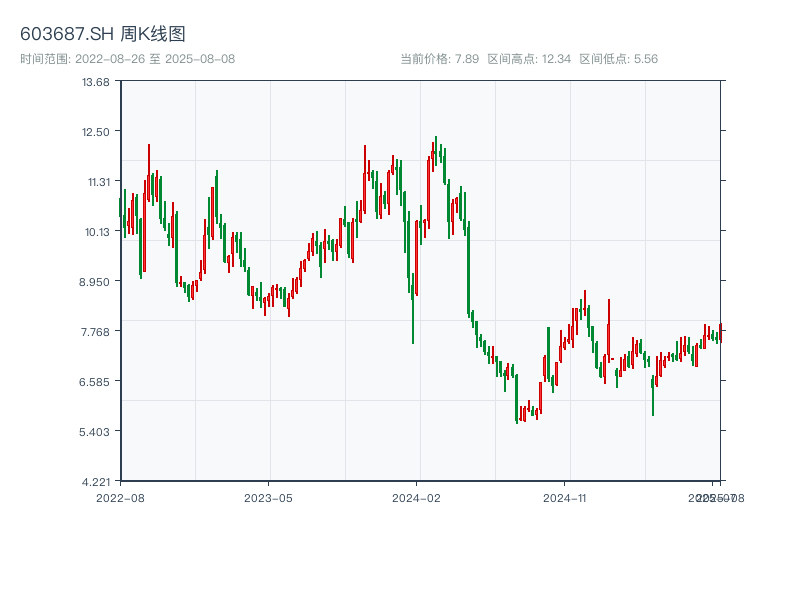
Task: Select the 2024-11 x-axis date label
Action: (x=566, y=497)
